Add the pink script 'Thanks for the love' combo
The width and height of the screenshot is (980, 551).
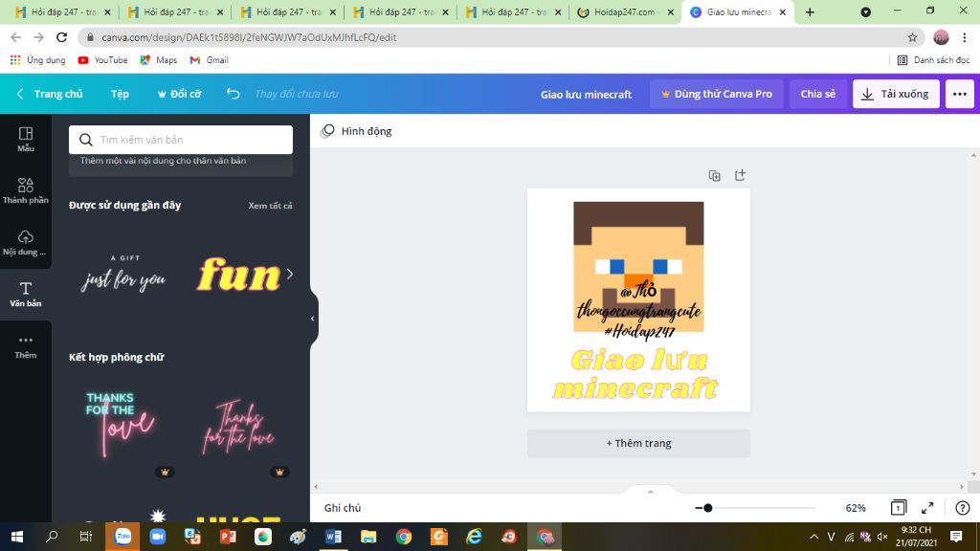click(x=238, y=428)
